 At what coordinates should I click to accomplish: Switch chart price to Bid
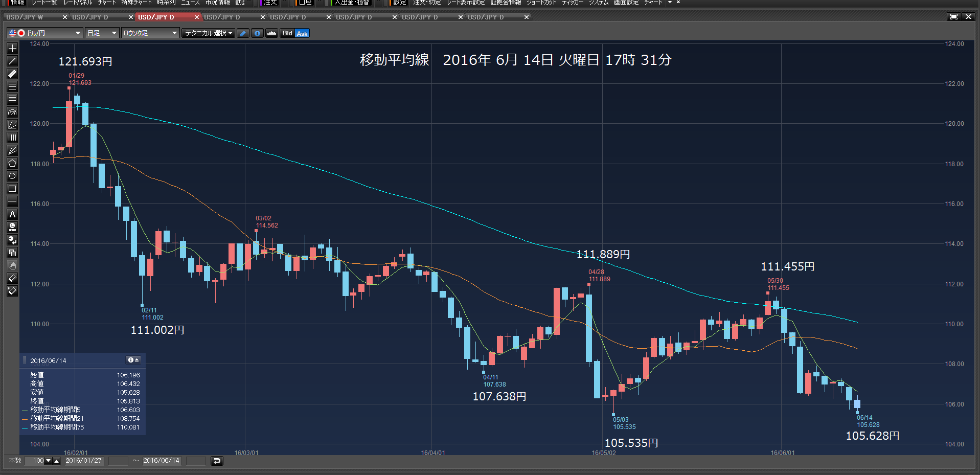click(287, 33)
